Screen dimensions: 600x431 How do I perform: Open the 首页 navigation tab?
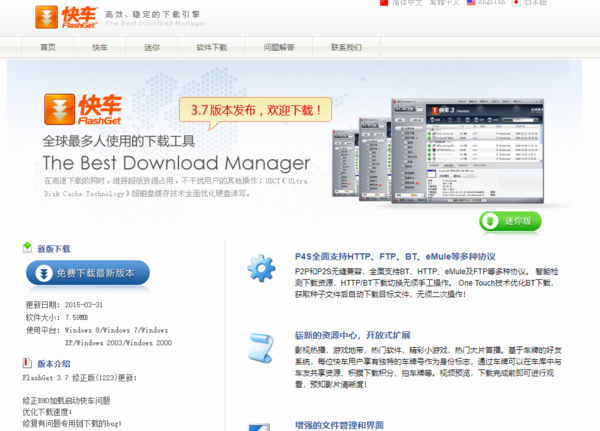click(x=48, y=47)
